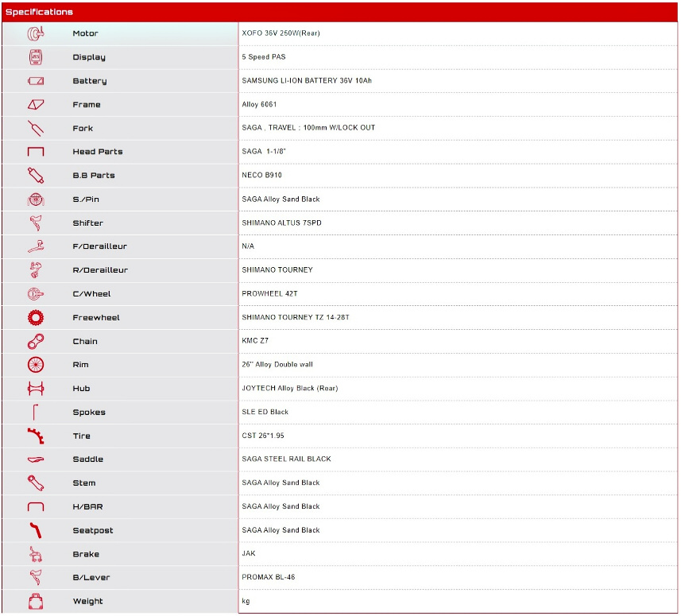This screenshot has height=616, width=681.
Task: Click the S./Pin icon
Action: point(36,200)
